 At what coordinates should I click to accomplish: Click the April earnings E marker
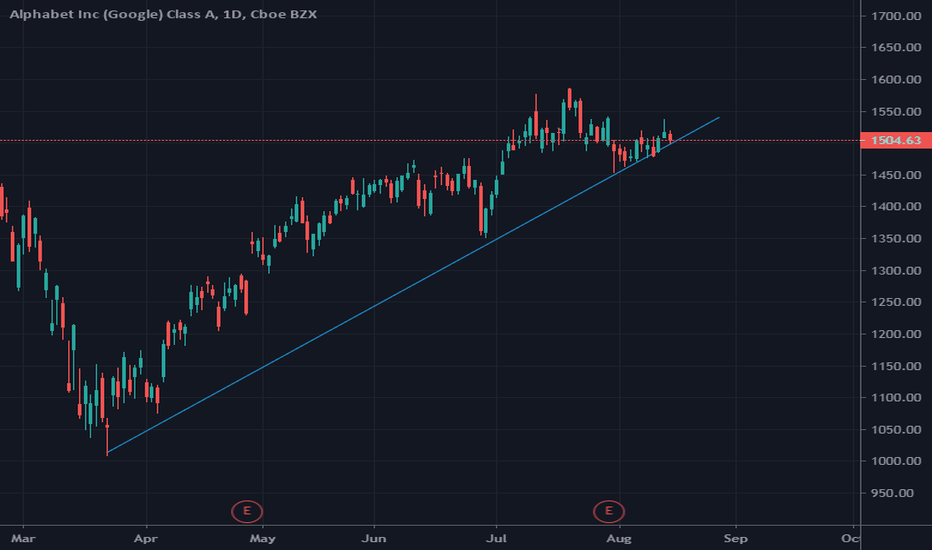(x=247, y=511)
